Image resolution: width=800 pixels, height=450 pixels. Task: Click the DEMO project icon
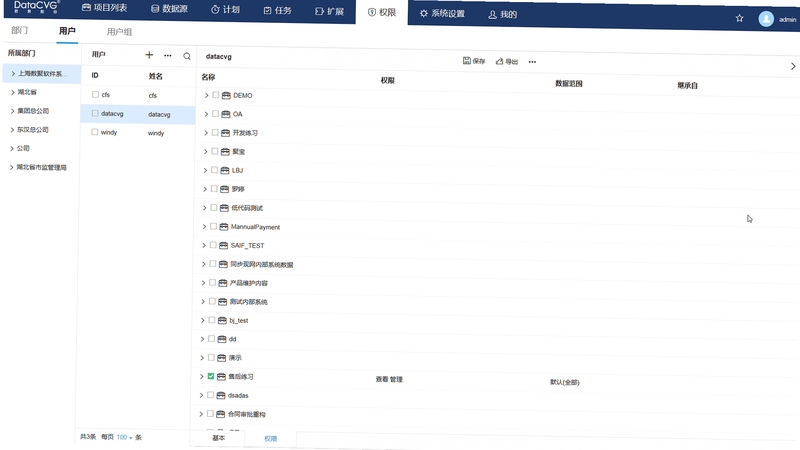(x=226, y=95)
